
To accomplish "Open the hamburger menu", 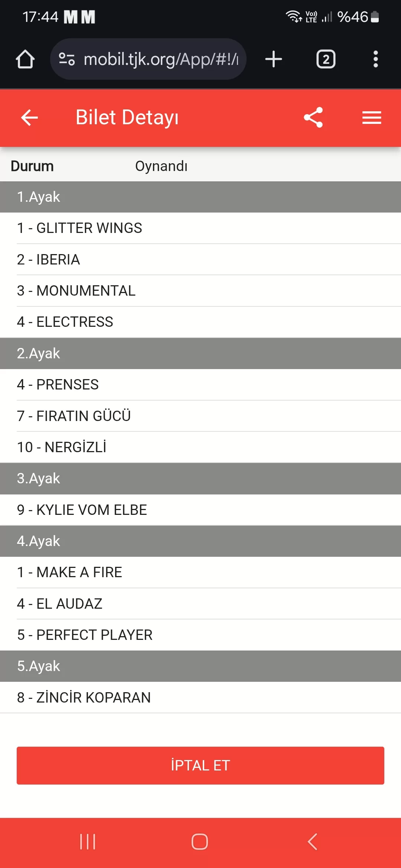I will [372, 118].
